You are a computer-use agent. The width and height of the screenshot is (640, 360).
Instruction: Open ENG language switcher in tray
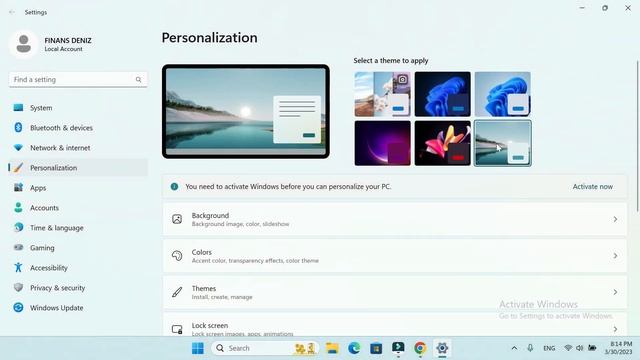tap(549, 348)
